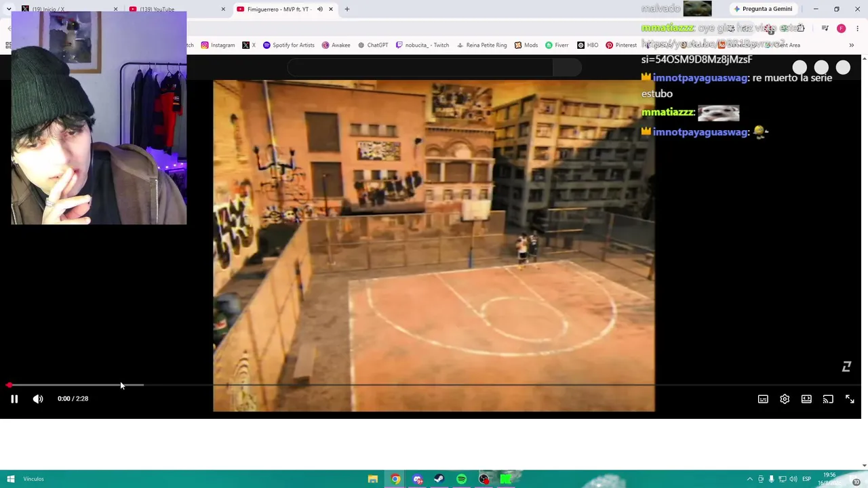Open the Mods bookmark
868x488 pixels.
pos(526,45)
